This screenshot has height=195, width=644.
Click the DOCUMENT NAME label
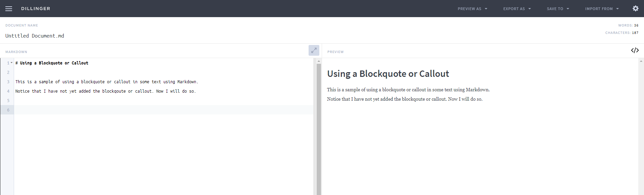21,26
